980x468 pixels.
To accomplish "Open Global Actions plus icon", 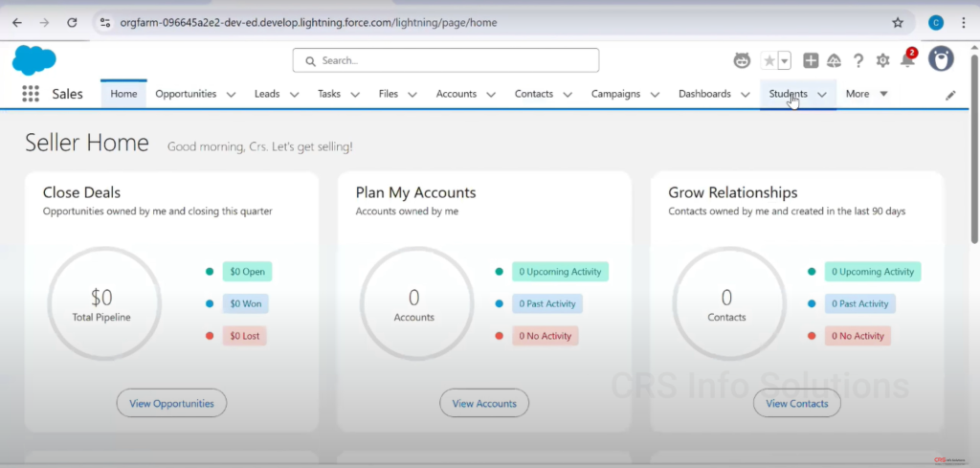I will (811, 60).
